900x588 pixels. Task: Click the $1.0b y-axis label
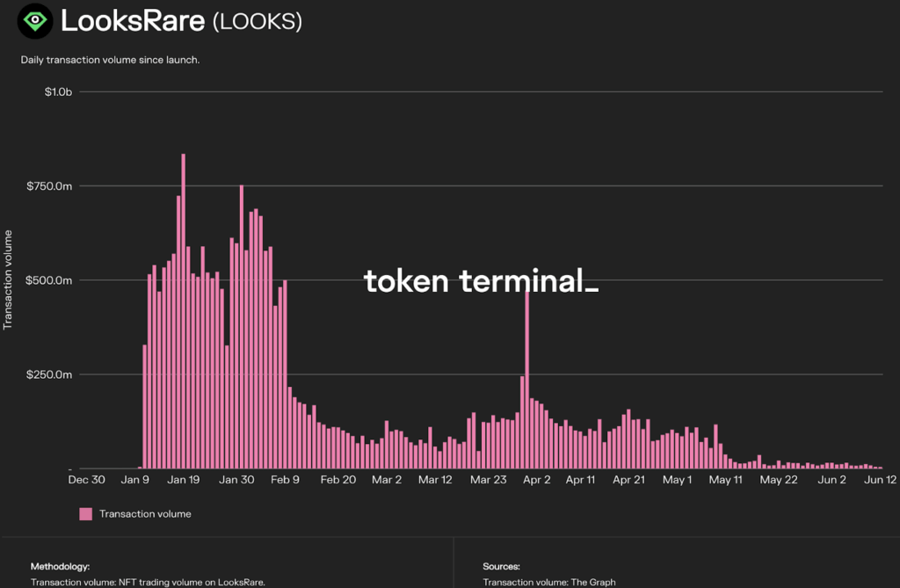click(58, 92)
